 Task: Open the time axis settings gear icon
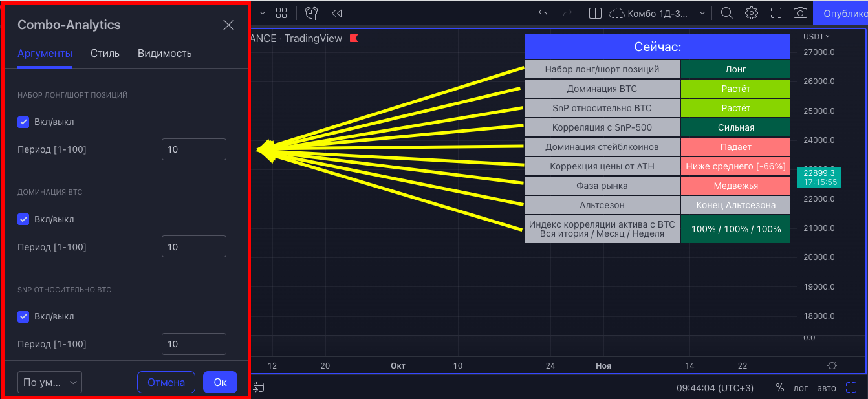coord(832,365)
